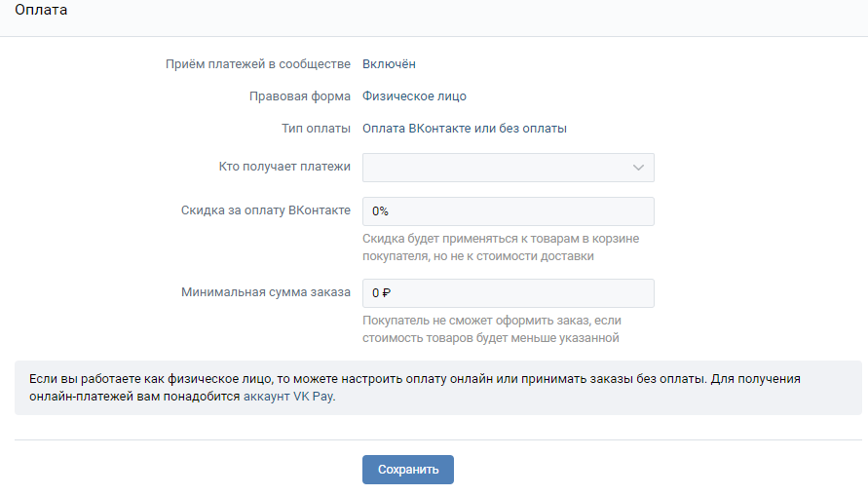This screenshot has height=495, width=868.
Task: Click the "Скидка за оплату ВКонтакте" label
Action: point(265,210)
